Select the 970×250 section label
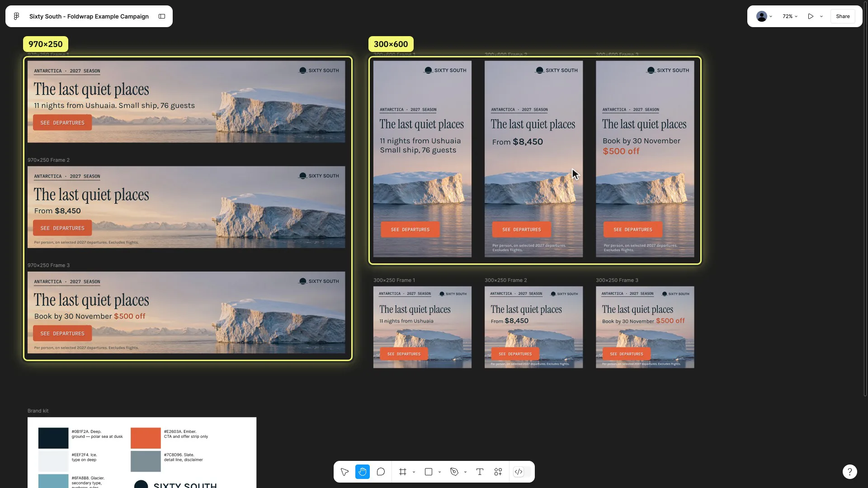This screenshot has width=868, height=488. (46, 44)
